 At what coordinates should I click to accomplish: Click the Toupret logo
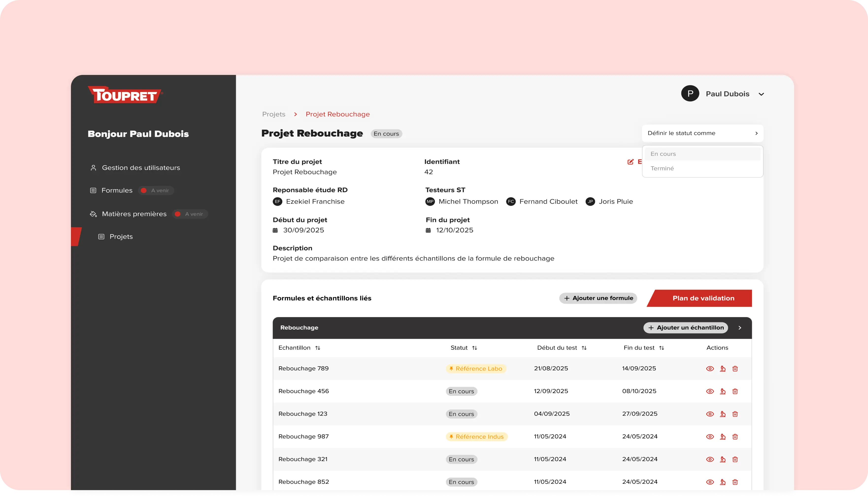click(125, 95)
